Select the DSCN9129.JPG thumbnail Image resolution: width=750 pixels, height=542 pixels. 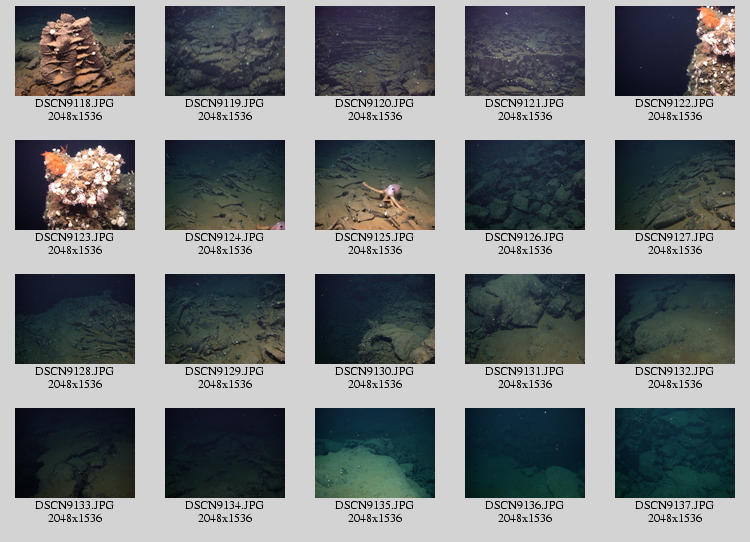tap(225, 319)
